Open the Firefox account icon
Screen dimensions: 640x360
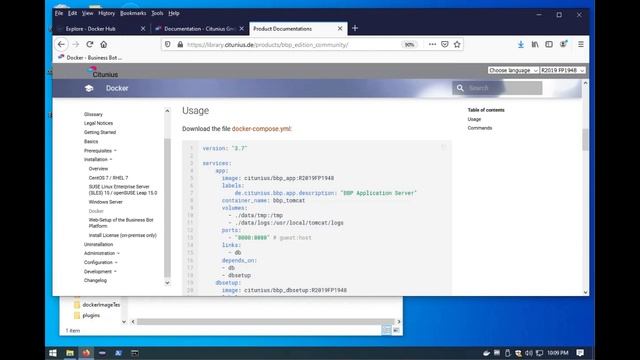[x=563, y=44]
